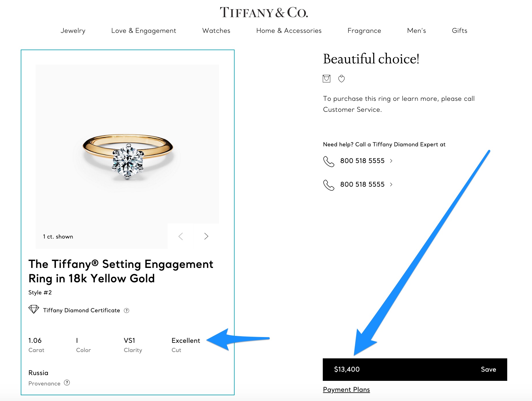Show the previous ring image
Image resolution: width=532 pixels, height=401 pixels.
181,237
